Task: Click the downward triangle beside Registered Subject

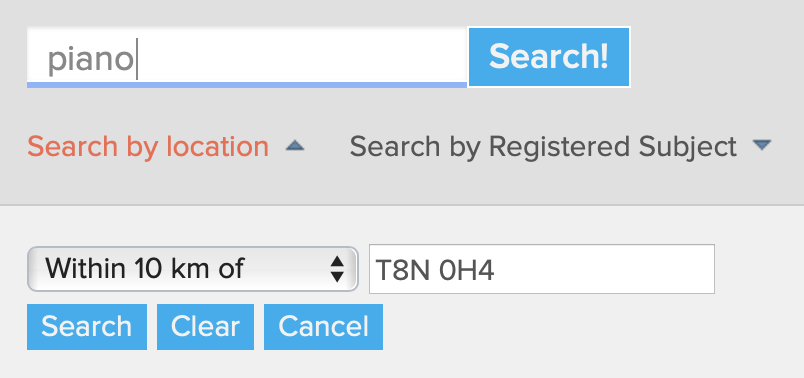Action: [762, 146]
